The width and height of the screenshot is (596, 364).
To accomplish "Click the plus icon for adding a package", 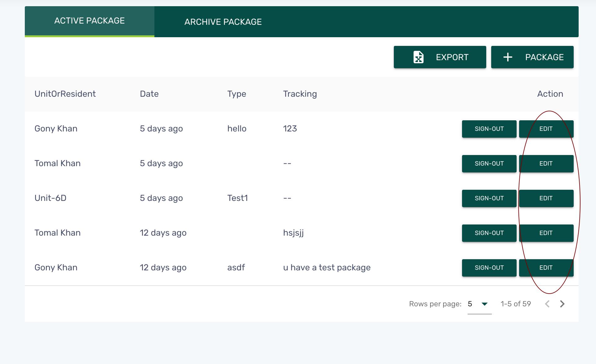I will point(508,57).
